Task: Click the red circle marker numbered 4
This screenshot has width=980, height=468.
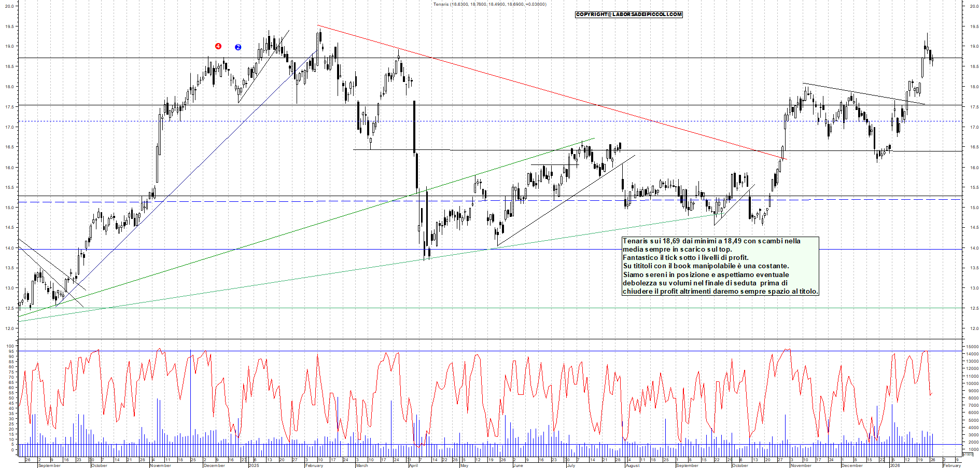Action: coord(218,46)
